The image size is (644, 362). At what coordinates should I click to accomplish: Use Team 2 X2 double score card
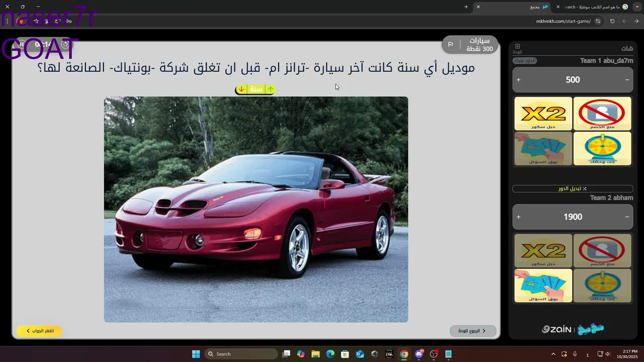pos(543,250)
